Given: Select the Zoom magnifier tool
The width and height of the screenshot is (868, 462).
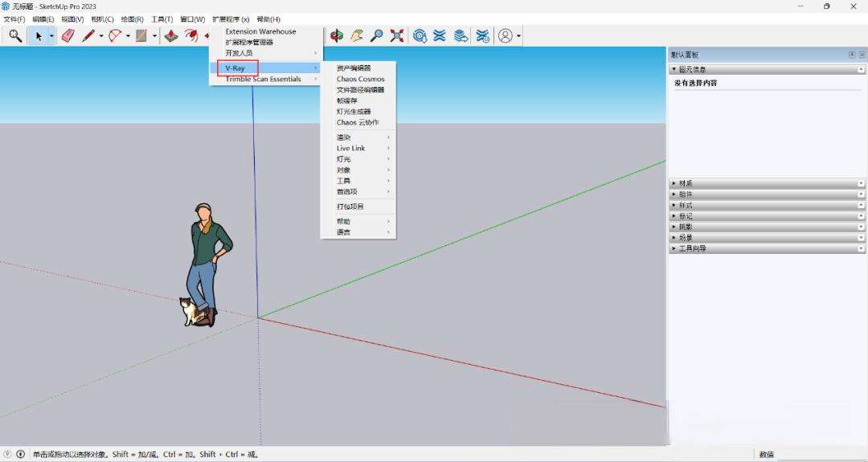Looking at the screenshot, I should [376, 36].
